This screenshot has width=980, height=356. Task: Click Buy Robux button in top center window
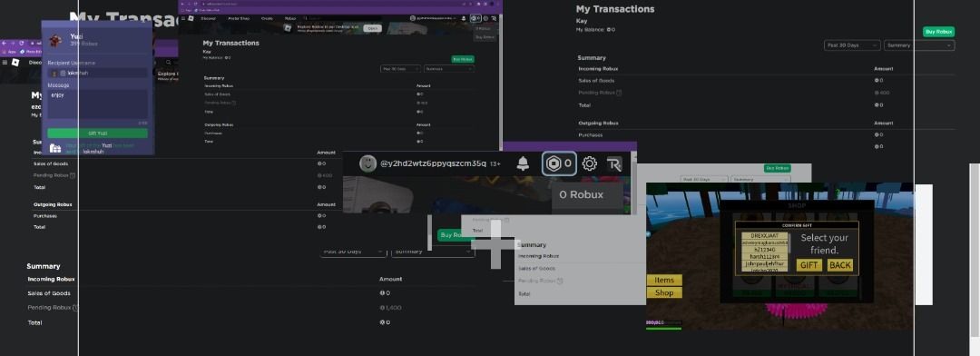click(463, 59)
